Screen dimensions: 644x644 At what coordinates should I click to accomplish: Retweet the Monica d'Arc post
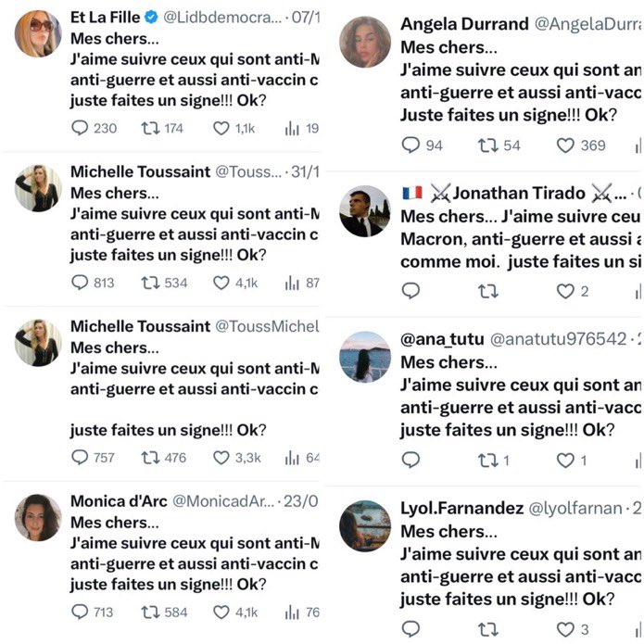click(x=150, y=612)
